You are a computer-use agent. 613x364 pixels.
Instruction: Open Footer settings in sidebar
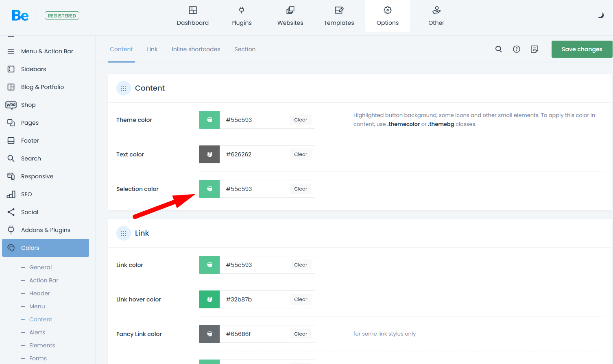pyautogui.click(x=46, y=141)
